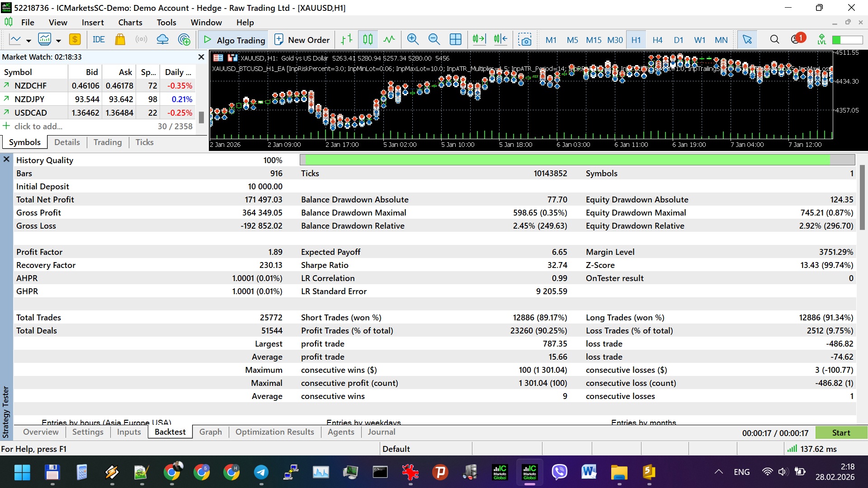Image resolution: width=868 pixels, height=488 pixels.
Task: Open the tile windows grid icon
Action: (455, 40)
